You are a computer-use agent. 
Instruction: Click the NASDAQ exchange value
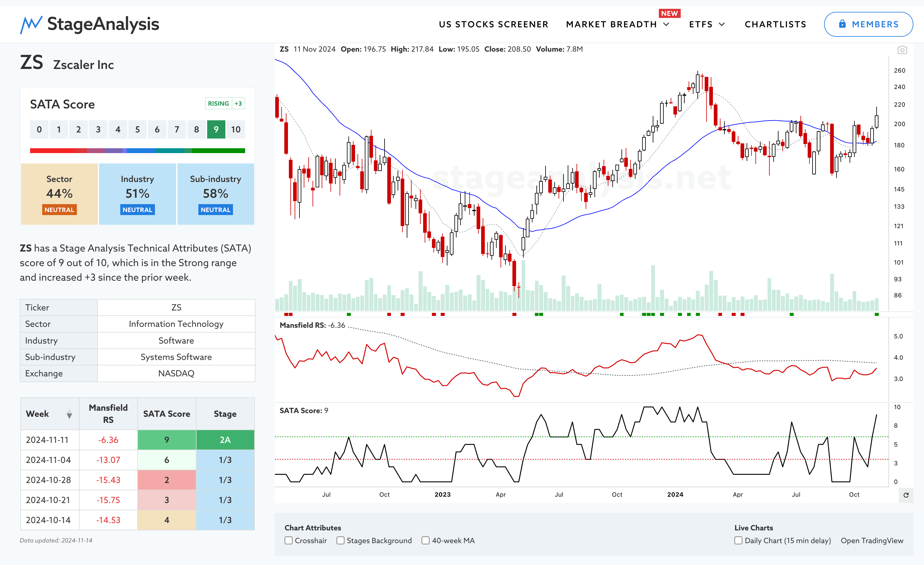pyautogui.click(x=176, y=373)
